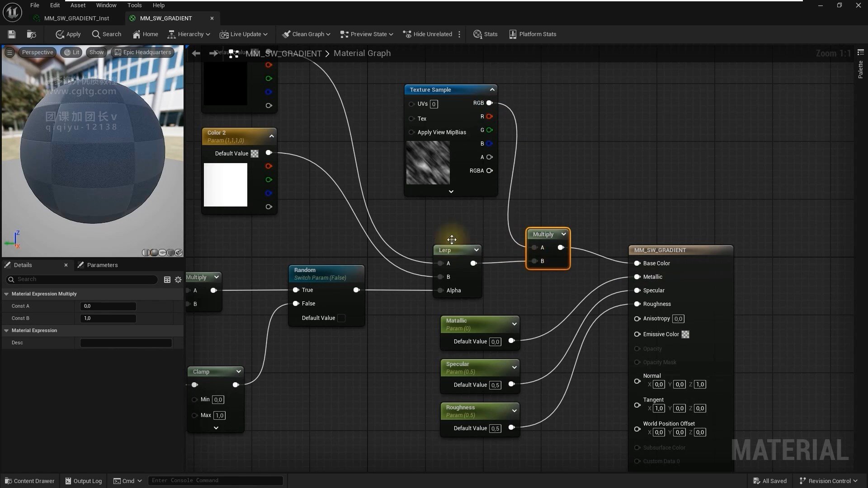This screenshot has width=868, height=488.
Task: Click the Const B value field
Action: tap(108, 319)
